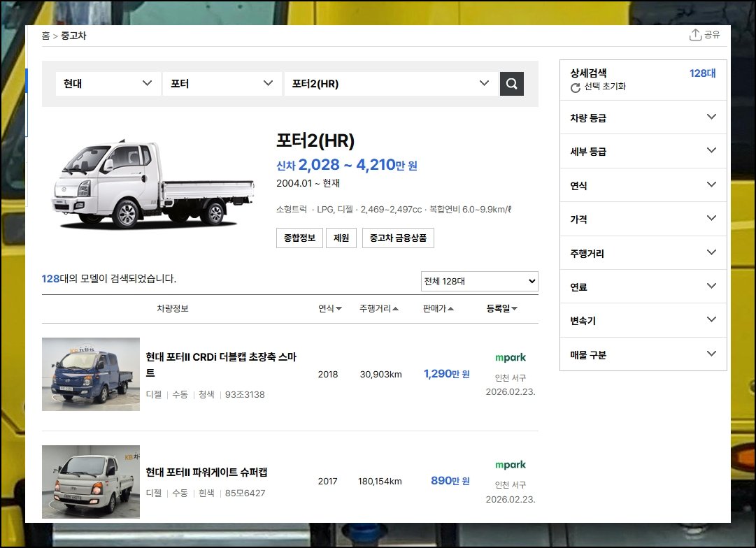Expand the 주행거리 filter in the sidebar

(x=643, y=253)
